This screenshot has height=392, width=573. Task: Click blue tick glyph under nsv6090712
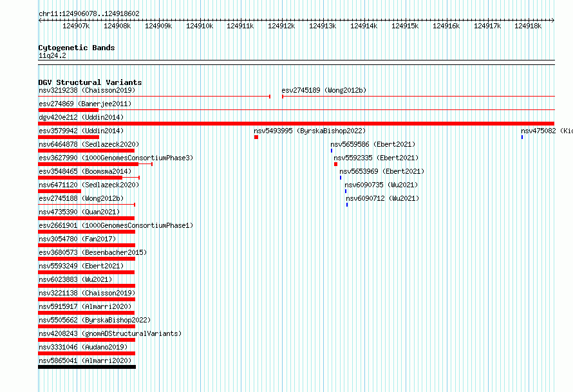[x=347, y=205]
